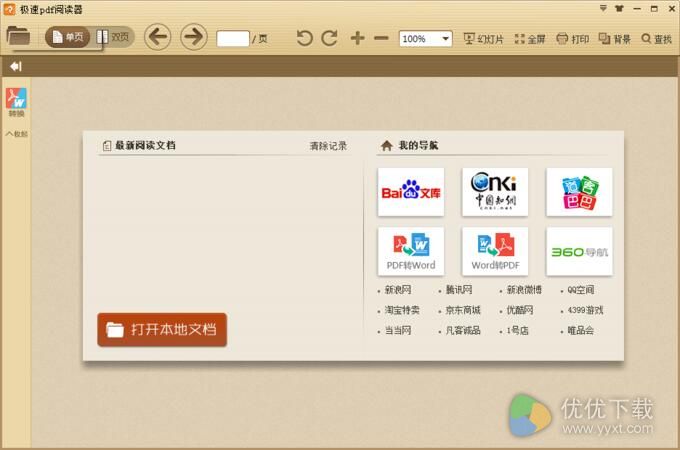Zoom in with the plus icon

coord(357,38)
